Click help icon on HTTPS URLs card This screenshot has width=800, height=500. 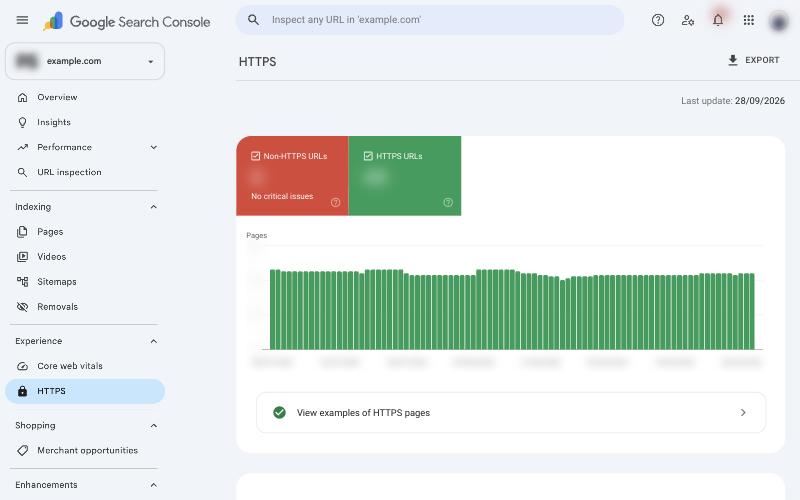tap(448, 202)
